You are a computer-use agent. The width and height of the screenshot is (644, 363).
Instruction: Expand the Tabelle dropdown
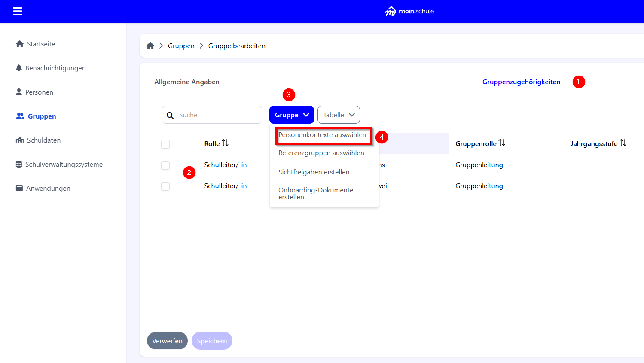(x=339, y=115)
